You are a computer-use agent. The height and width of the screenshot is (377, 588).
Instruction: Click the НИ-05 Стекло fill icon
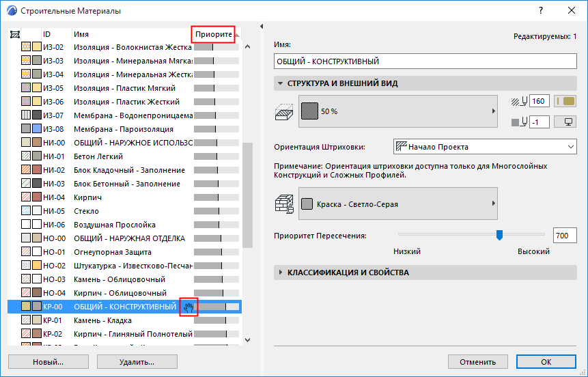coord(26,211)
